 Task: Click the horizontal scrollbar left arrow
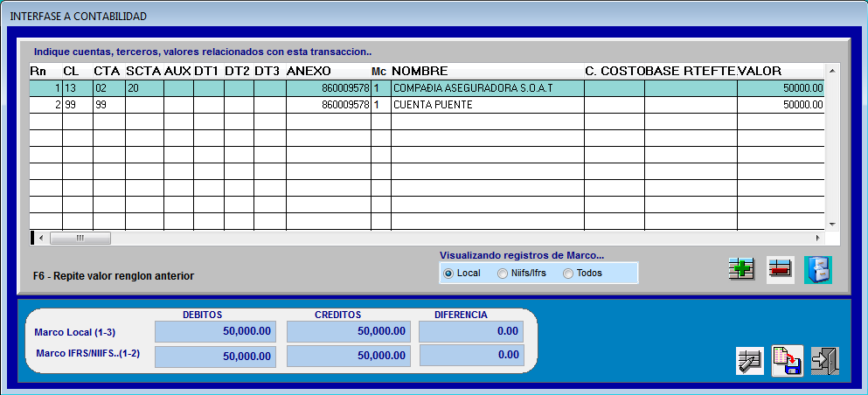point(41,238)
